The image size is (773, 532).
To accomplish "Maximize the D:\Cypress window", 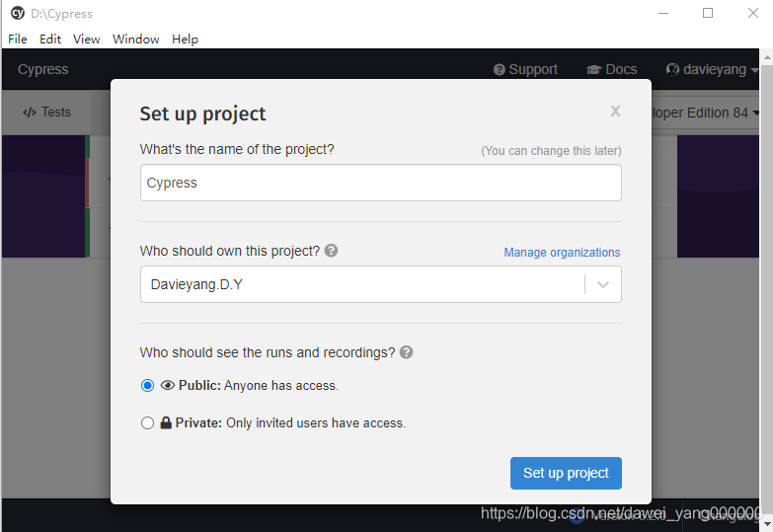I will pos(708,13).
